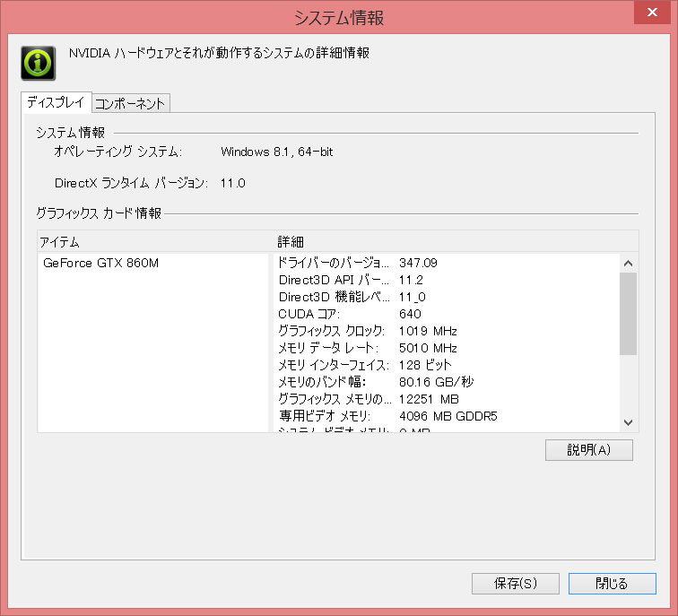The image size is (678, 616).
Task: Click the details list scroll down arrow
Action: pos(629,422)
